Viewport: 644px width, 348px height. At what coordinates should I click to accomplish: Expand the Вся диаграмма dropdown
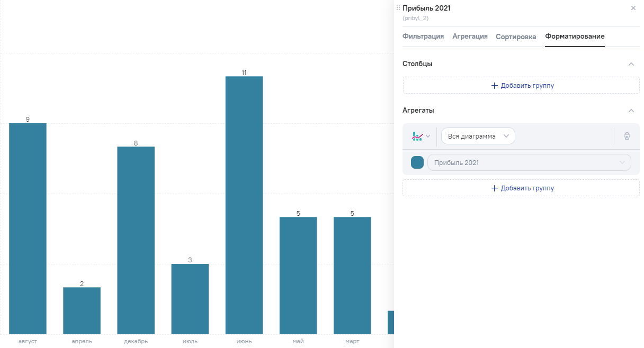coord(478,136)
